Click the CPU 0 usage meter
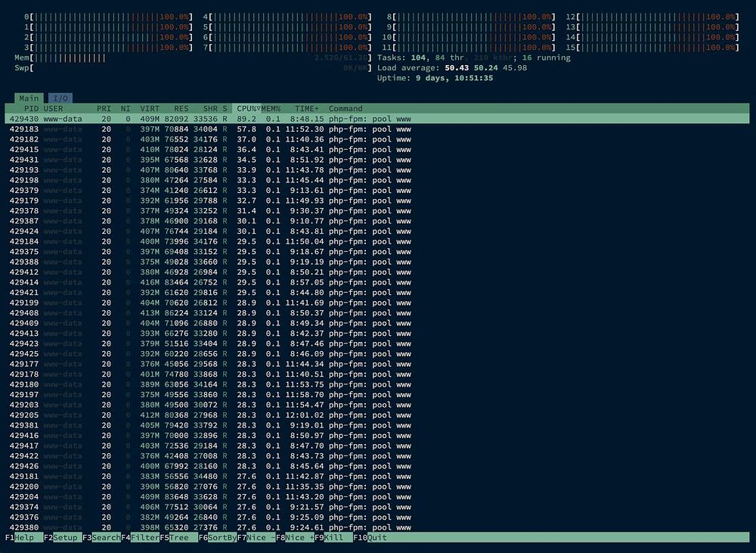The image size is (756, 553). (x=108, y=17)
